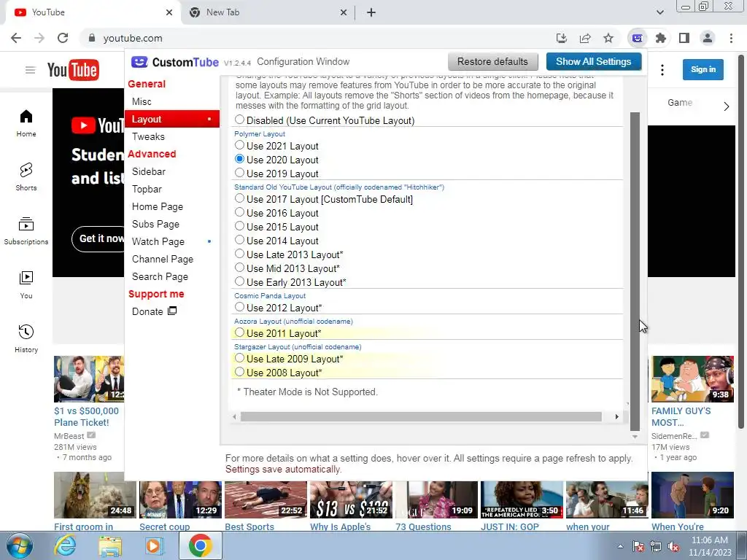
Task: Click the share page icon in address bar
Action: [x=585, y=38]
